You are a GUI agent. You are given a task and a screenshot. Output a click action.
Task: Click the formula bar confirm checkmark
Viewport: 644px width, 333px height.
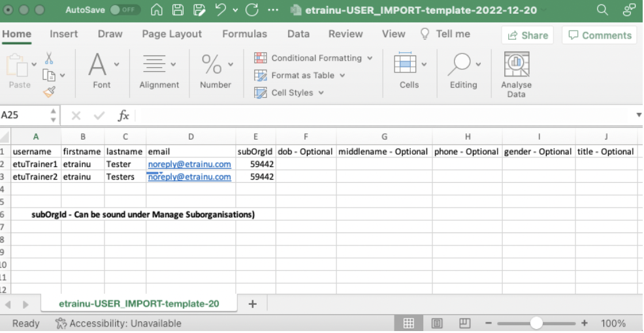coord(99,116)
